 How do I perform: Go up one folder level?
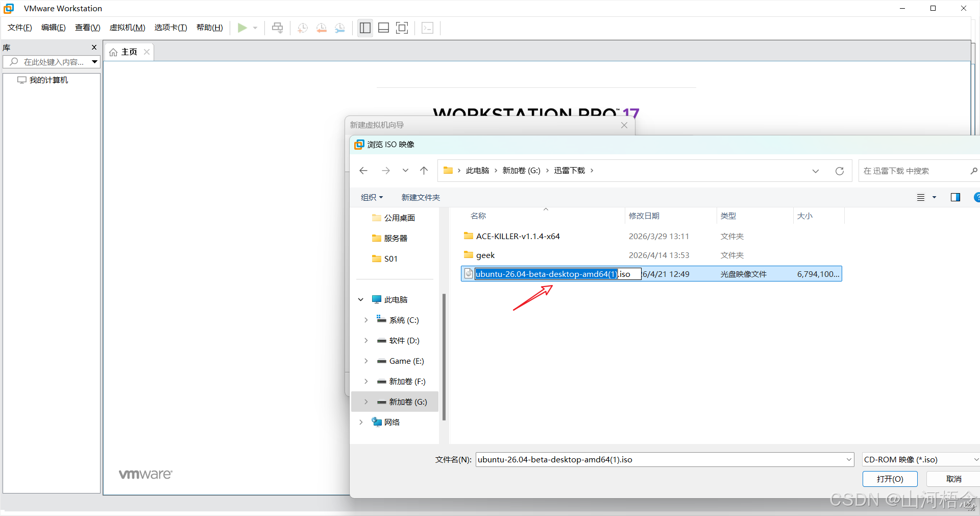click(x=424, y=171)
